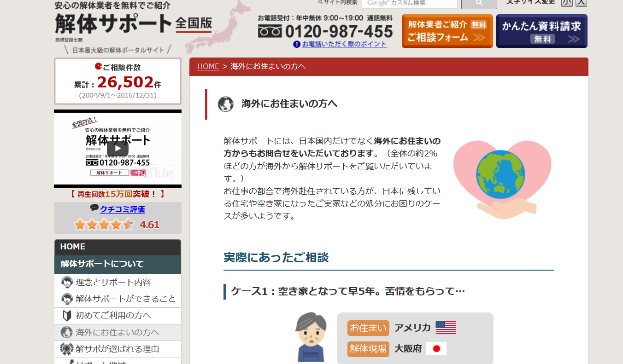Select the large font size button 大
The height and width of the screenshot is (364, 623).
582,2
